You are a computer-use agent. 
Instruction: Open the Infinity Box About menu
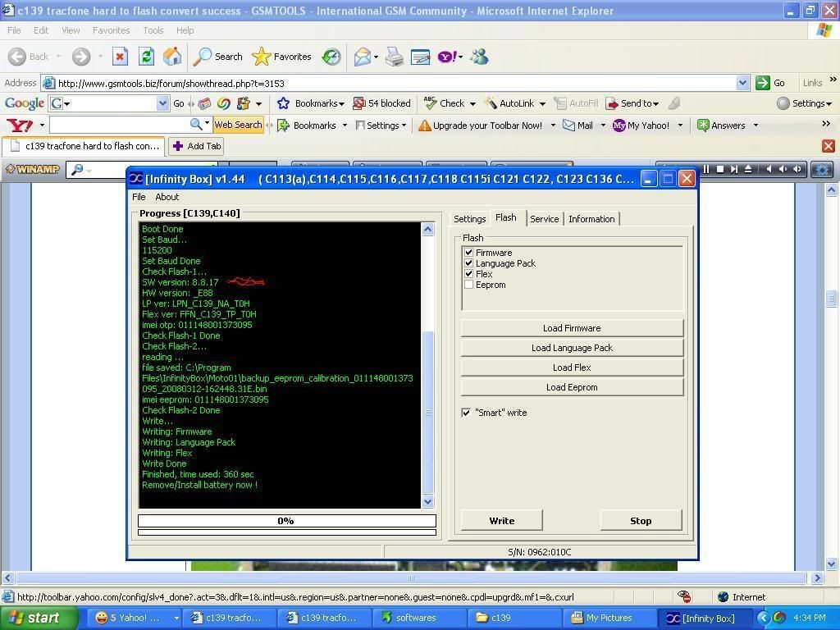point(167,197)
